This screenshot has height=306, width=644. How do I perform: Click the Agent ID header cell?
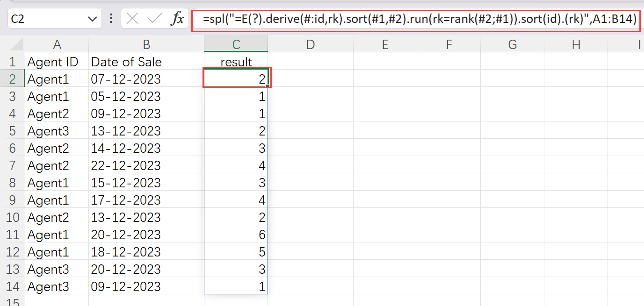(x=57, y=62)
